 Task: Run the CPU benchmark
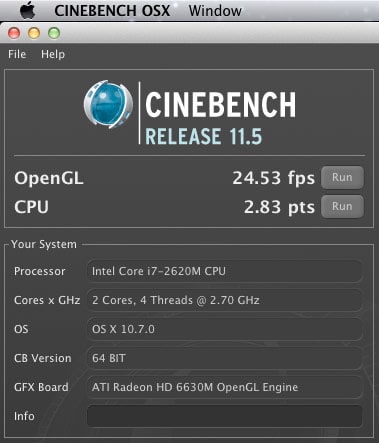coord(342,206)
